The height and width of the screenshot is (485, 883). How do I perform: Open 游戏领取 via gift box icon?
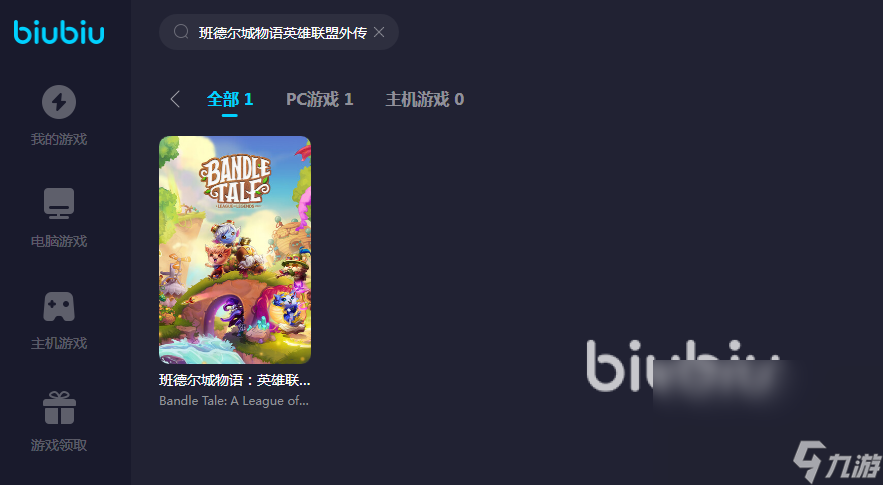click(x=59, y=408)
